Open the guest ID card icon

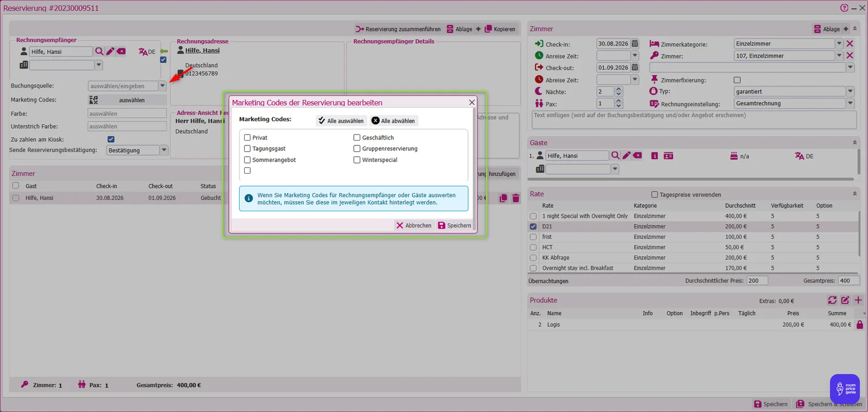click(x=668, y=156)
